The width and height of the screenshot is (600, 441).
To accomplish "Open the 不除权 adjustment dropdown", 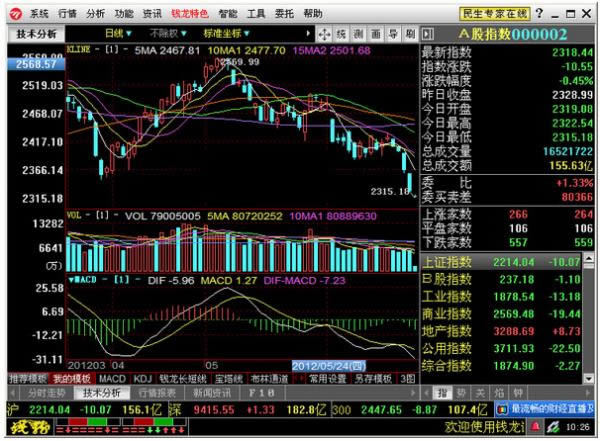I will [172, 33].
